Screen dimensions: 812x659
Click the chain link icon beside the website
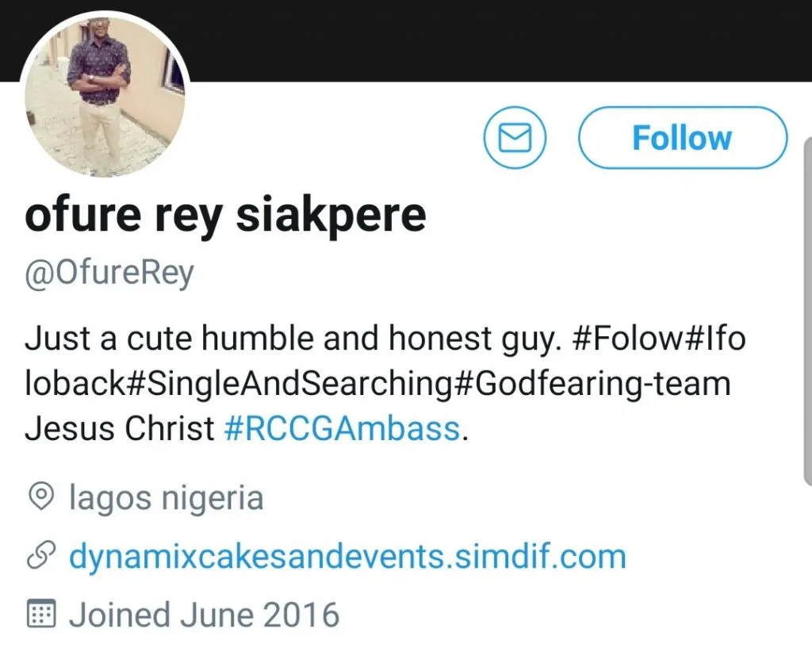40,557
